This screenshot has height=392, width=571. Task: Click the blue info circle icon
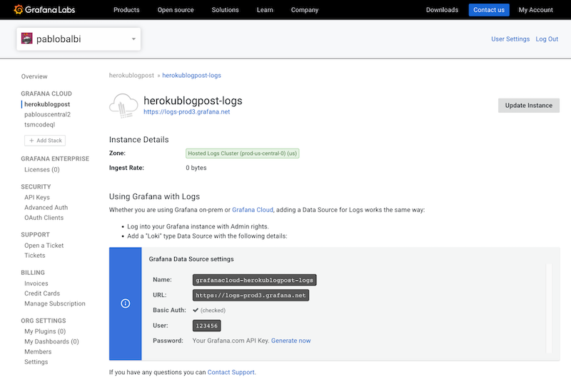point(126,303)
